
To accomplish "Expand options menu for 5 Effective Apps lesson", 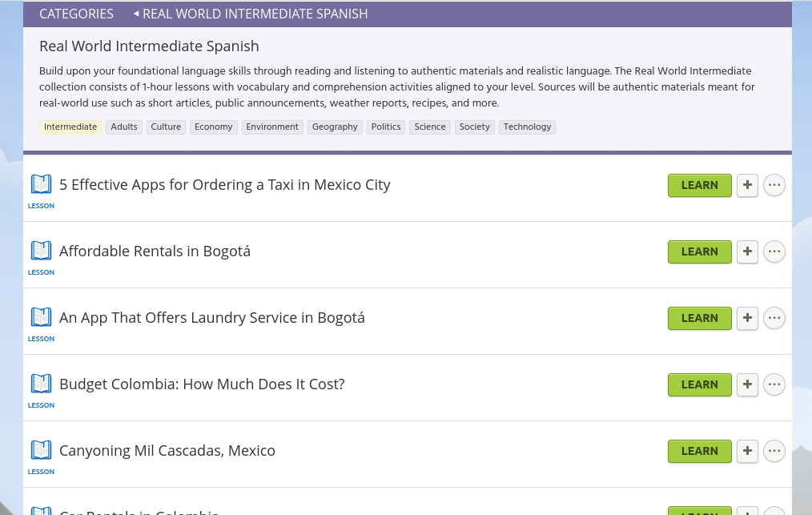I will click(x=774, y=185).
